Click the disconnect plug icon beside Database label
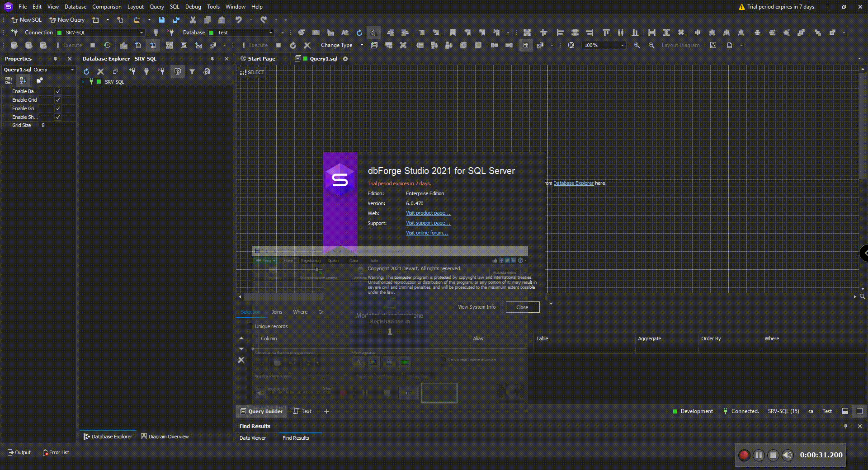Viewport: 868px width, 470px height. point(170,33)
